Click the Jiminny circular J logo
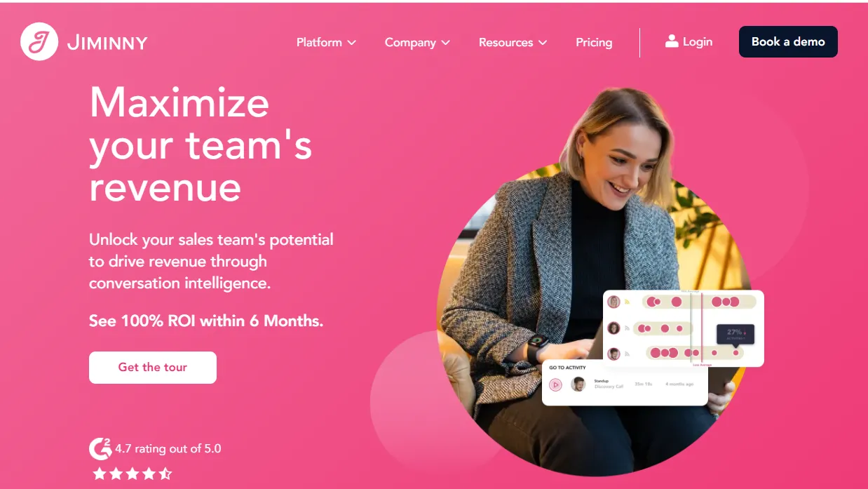The image size is (868, 489). pos(39,41)
